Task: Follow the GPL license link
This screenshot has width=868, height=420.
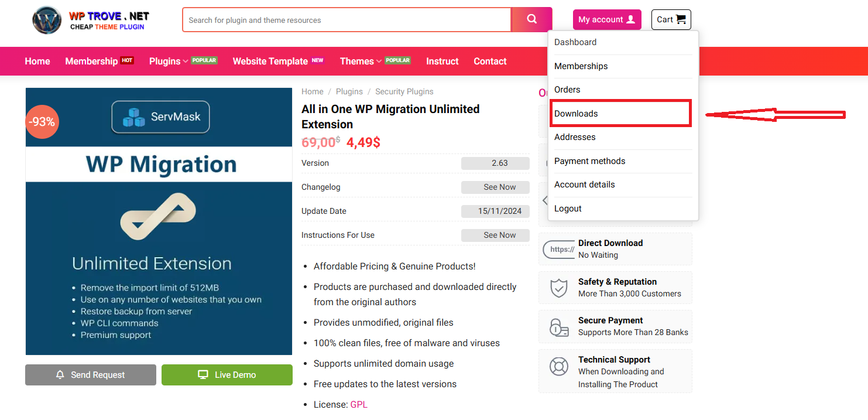Action: click(359, 405)
